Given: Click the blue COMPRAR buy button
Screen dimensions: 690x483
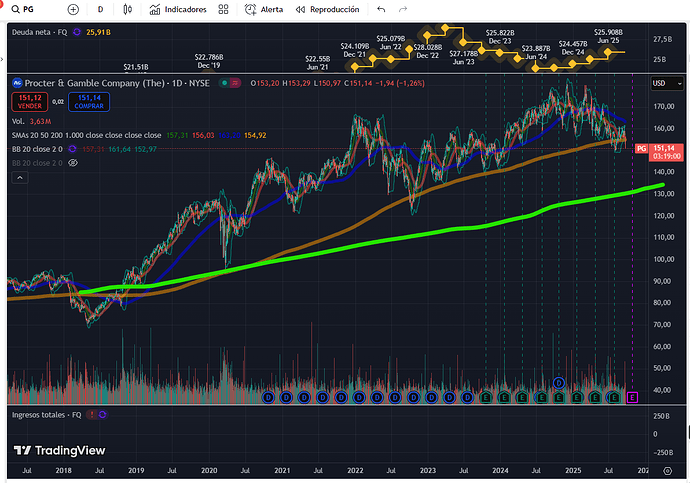Looking at the screenshot, I should click(89, 101).
